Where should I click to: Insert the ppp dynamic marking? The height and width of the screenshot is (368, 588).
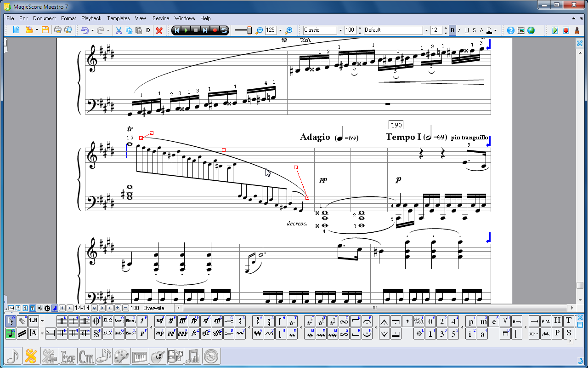(x=183, y=333)
